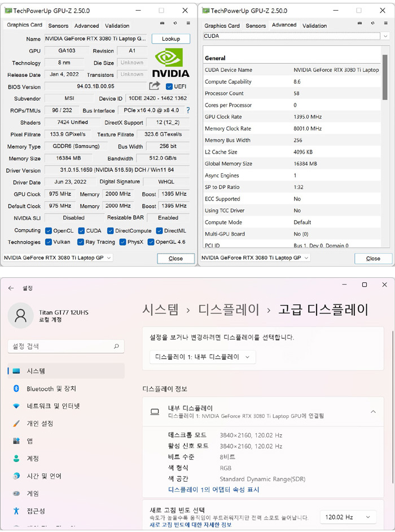Image resolution: width=395 pixels, height=532 pixels.
Task: Collapse the 내부 디스플레이 info section
Action: coord(373,412)
